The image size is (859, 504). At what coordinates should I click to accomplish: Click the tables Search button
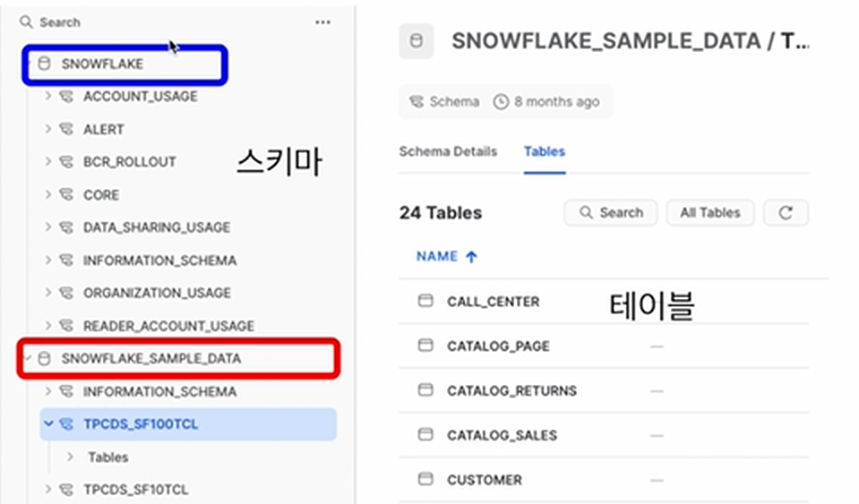coord(611,212)
